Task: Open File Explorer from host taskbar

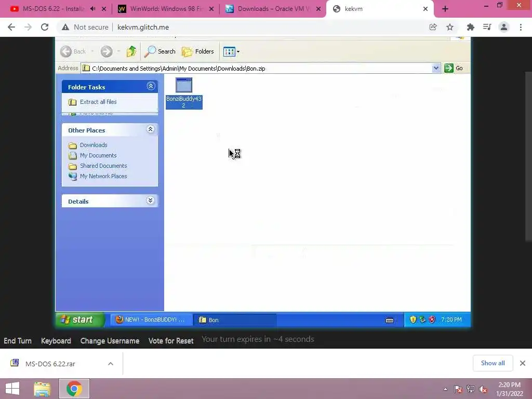Action: click(x=42, y=389)
